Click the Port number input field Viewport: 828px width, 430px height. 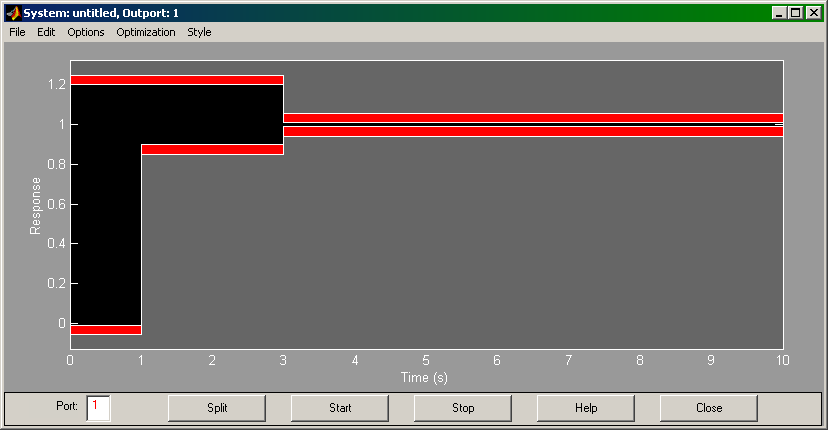point(98,408)
